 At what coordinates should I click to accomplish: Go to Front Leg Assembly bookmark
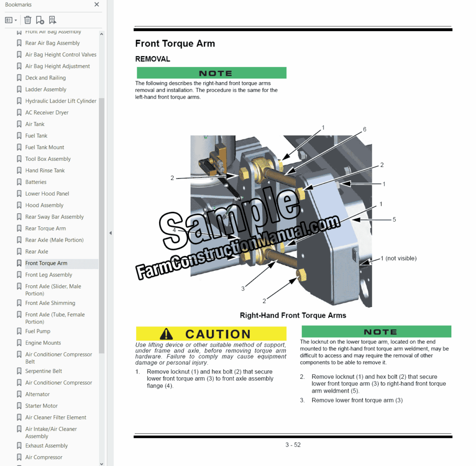point(48,275)
